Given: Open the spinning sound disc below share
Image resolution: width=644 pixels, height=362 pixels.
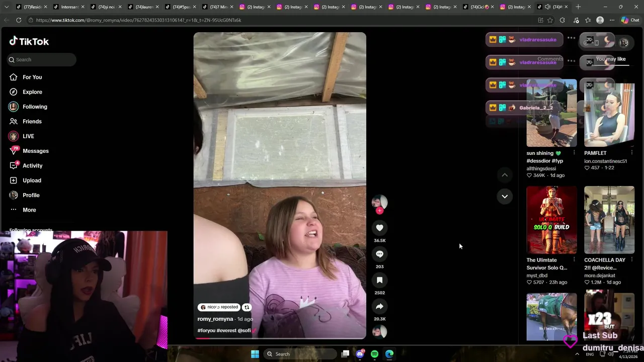Looking at the screenshot, I should 379,331.
